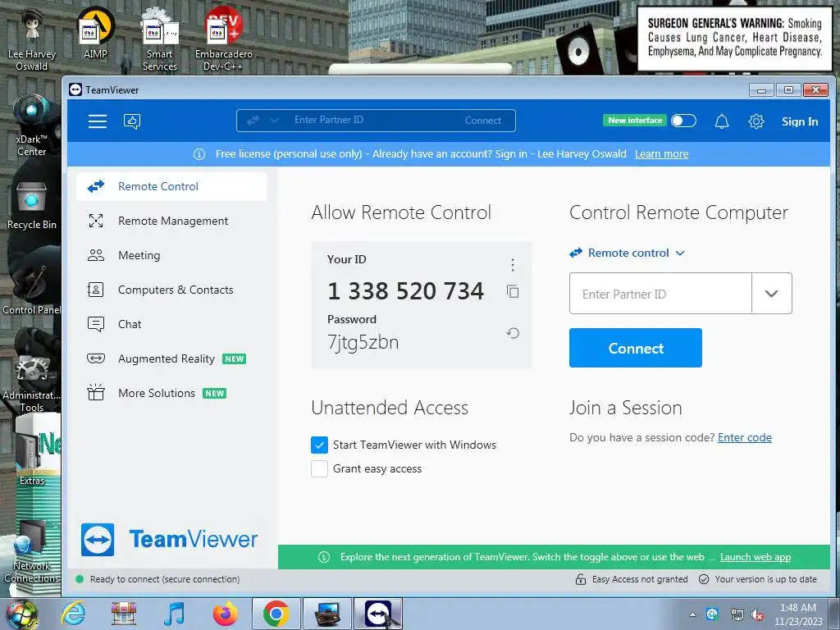The height and width of the screenshot is (630, 840).
Task: Open Remote Management section
Action: (171, 221)
